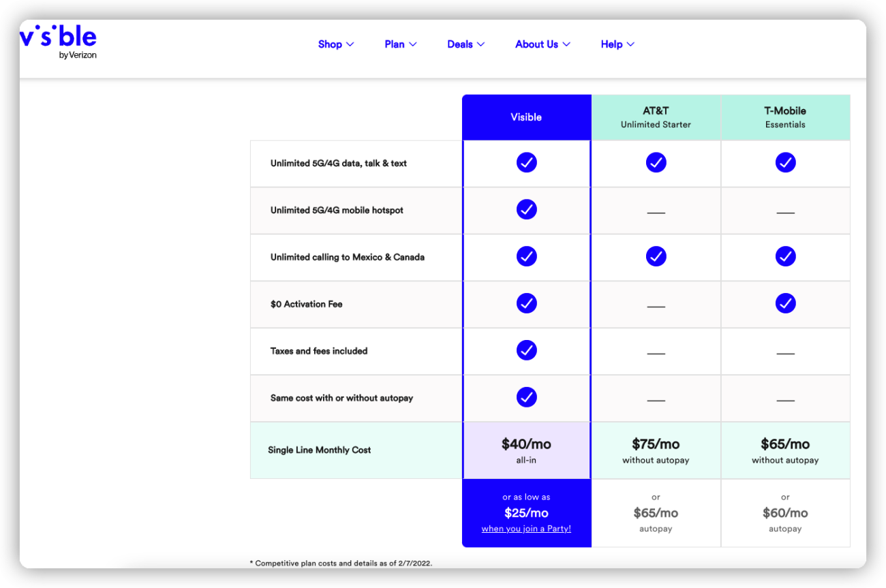Image resolution: width=886 pixels, height=588 pixels.
Task: Click T-Mobile checkmark for $0 Activation Fee
Action: (785, 303)
